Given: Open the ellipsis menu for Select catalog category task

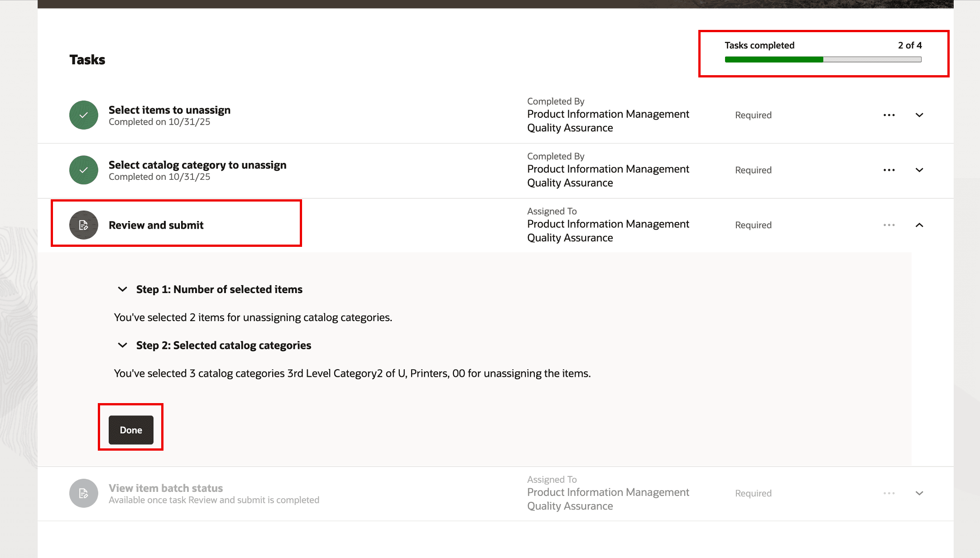Looking at the screenshot, I should point(889,170).
